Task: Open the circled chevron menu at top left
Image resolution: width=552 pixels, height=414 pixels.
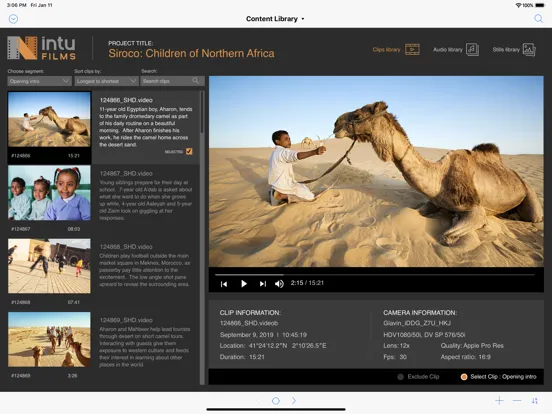Action: 13,19
